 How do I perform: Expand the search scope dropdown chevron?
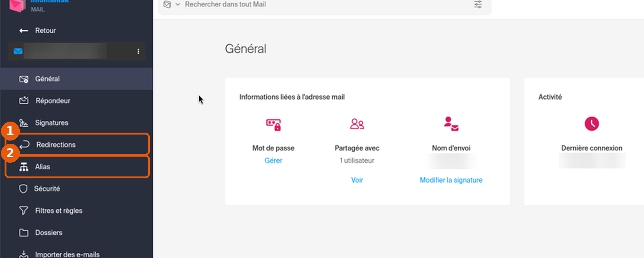[178, 4]
